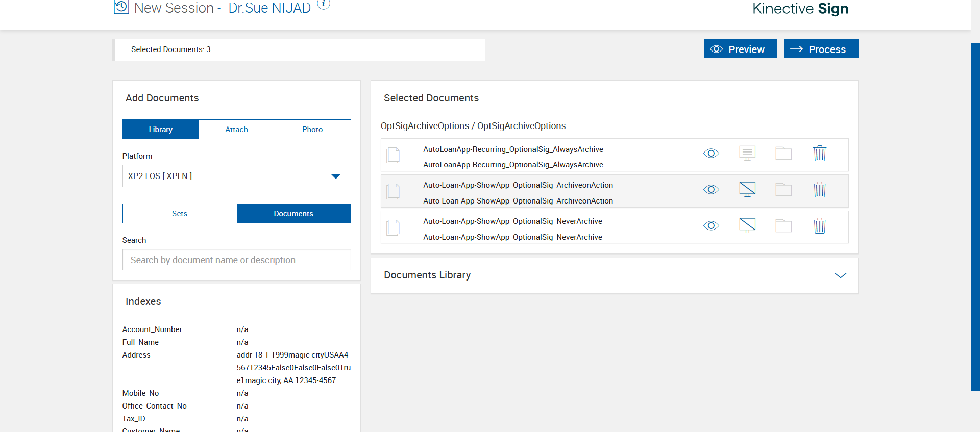Click the Preview button
This screenshot has width=980, height=432.
coord(740,49)
